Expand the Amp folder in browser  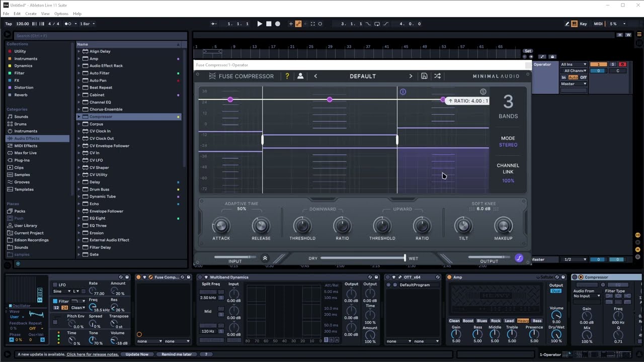(79, 58)
